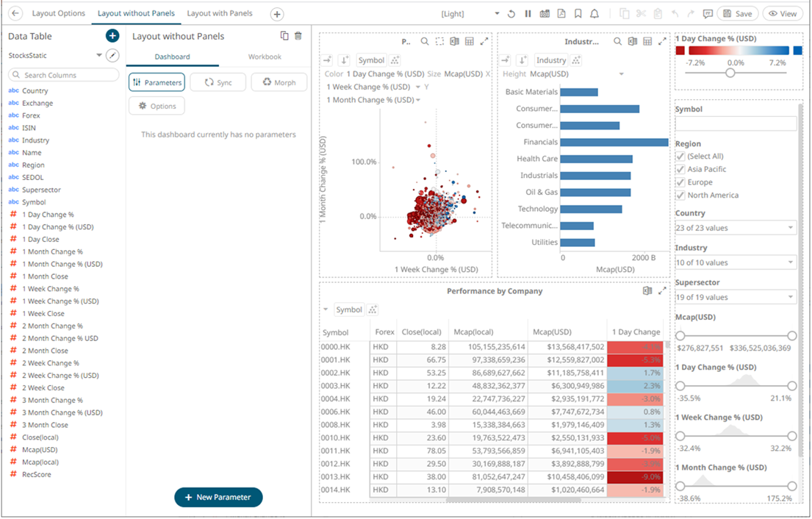
Task: Switch to the Workbook tab
Action: pyautogui.click(x=265, y=57)
